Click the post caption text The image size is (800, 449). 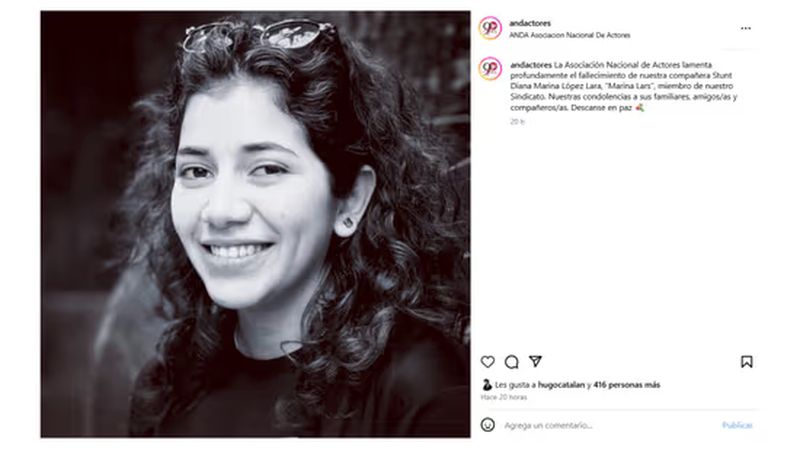point(623,86)
